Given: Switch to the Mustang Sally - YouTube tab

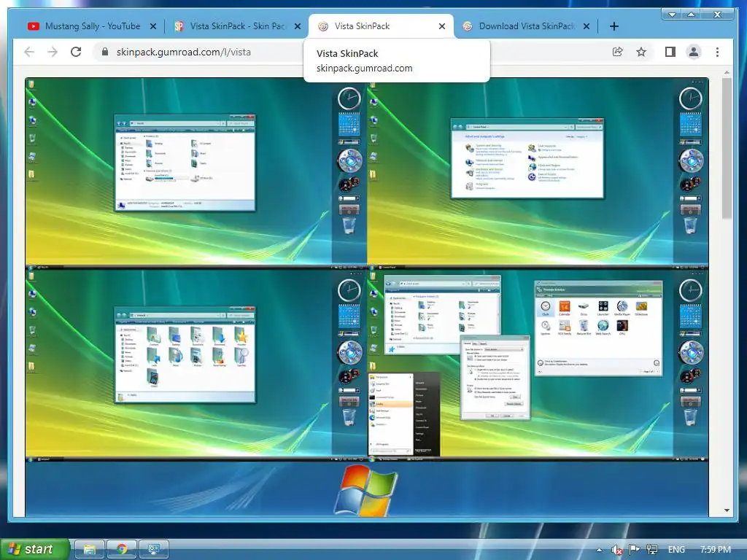Looking at the screenshot, I should coord(93,26).
